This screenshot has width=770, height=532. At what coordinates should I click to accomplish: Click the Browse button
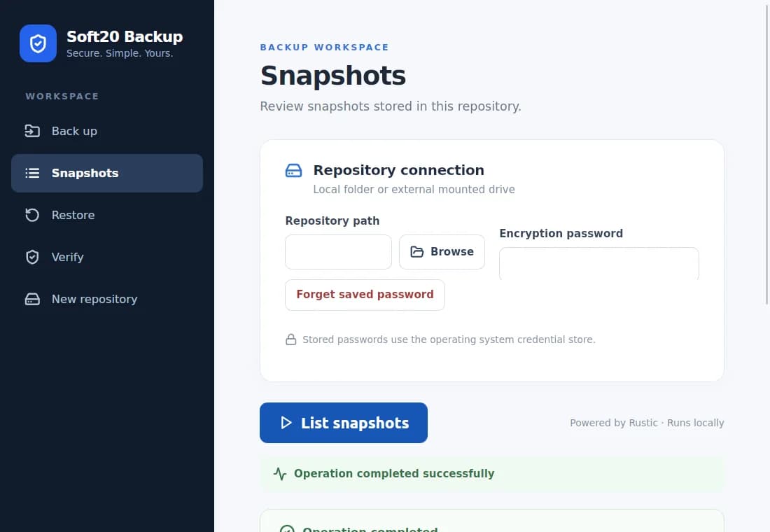442,252
